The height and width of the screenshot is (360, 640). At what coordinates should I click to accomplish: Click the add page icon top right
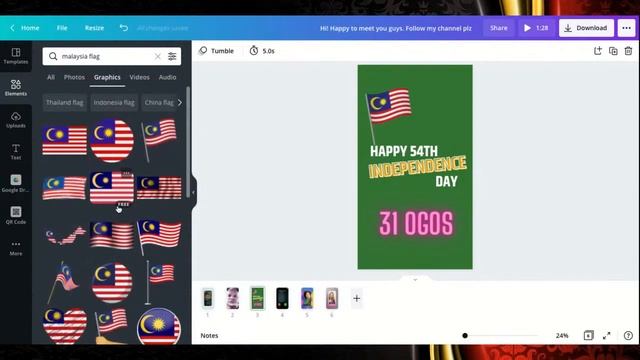[598, 51]
